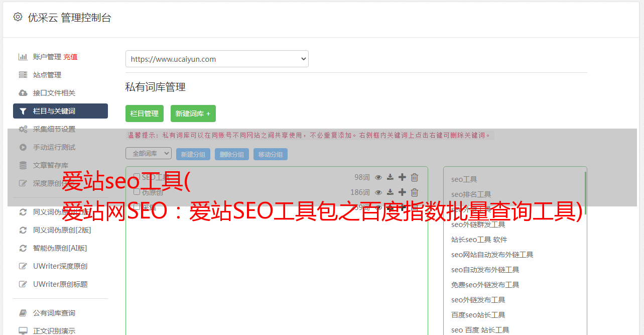Open 采集细节设置 in the sidebar
This screenshot has width=644, height=335.
54,129
